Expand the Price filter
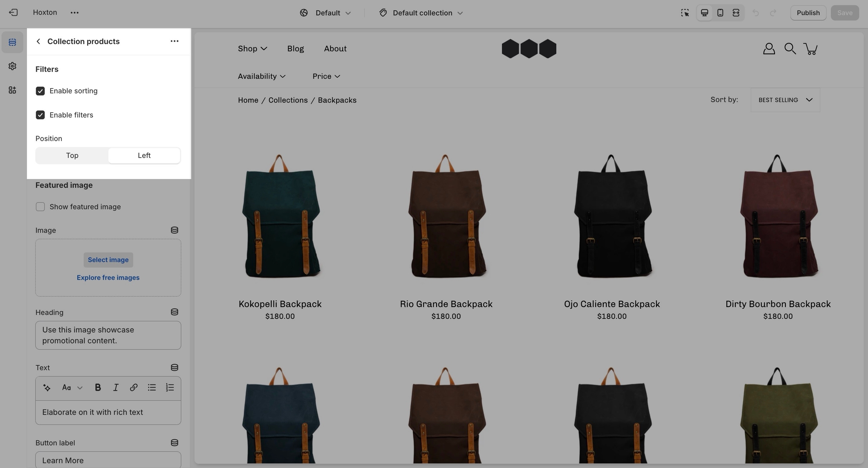The height and width of the screenshot is (468, 868). coord(327,76)
